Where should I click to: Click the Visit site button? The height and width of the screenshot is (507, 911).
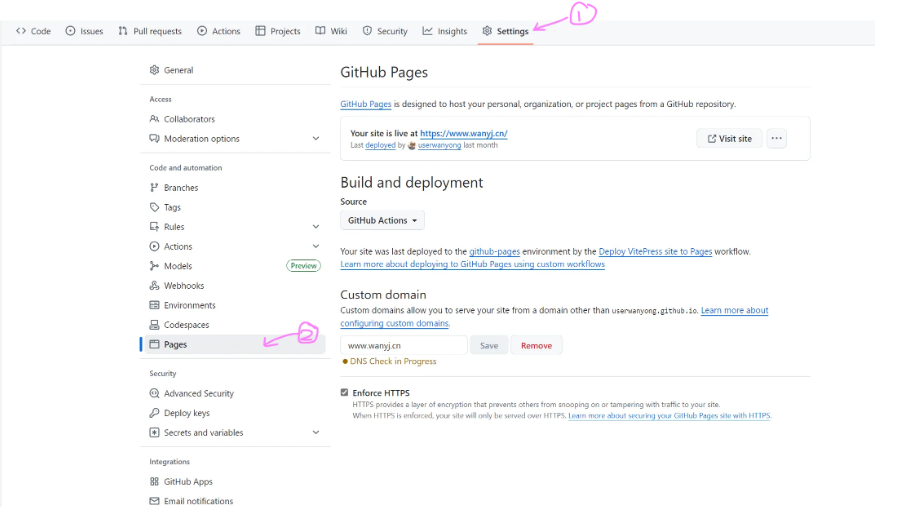click(729, 139)
